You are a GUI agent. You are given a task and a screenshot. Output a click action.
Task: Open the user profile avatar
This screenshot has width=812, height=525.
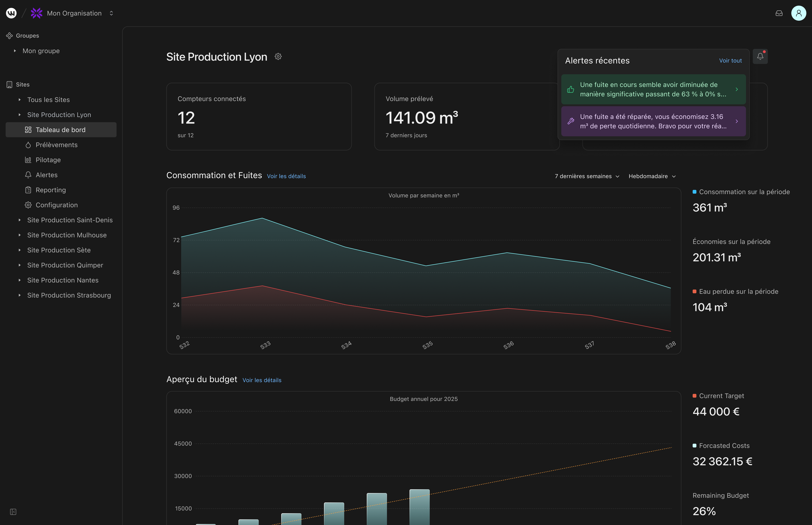[x=798, y=13]
